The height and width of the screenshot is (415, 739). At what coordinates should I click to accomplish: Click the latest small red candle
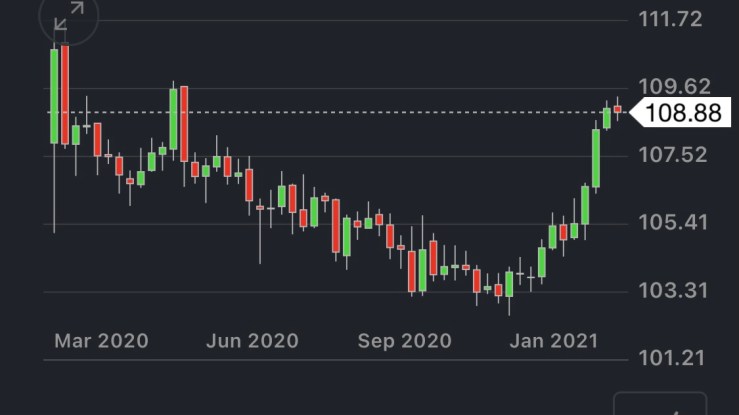(x=618, y=108)
